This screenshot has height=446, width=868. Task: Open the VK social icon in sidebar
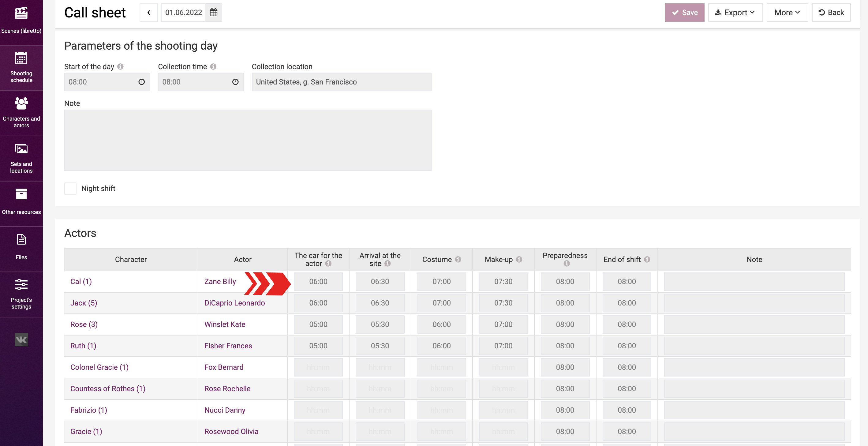tap(21, 339)
